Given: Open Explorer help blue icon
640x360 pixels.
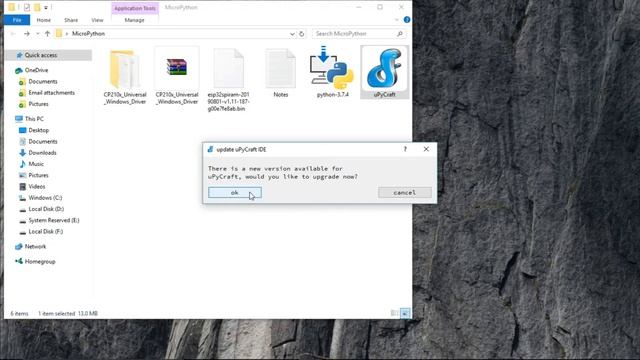Looking at the screenshot, I should tap(407, 20).
